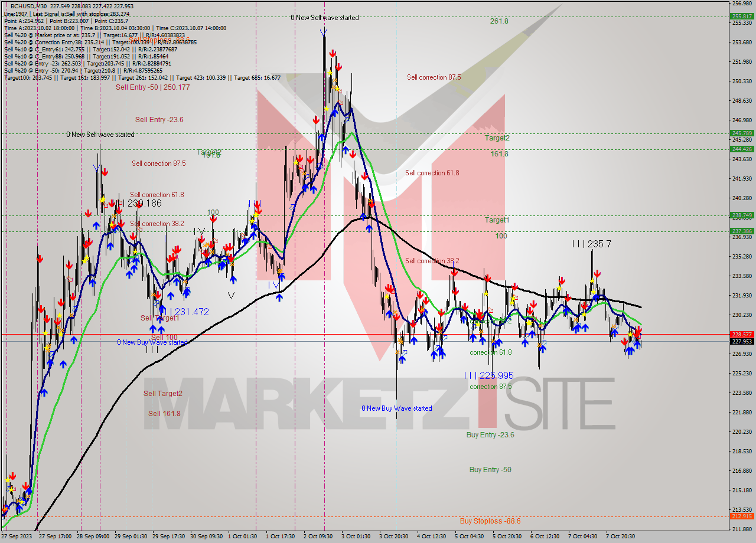Select the green '261.8' level label
This screenshot has height=543, width=756.
point(499,21)
